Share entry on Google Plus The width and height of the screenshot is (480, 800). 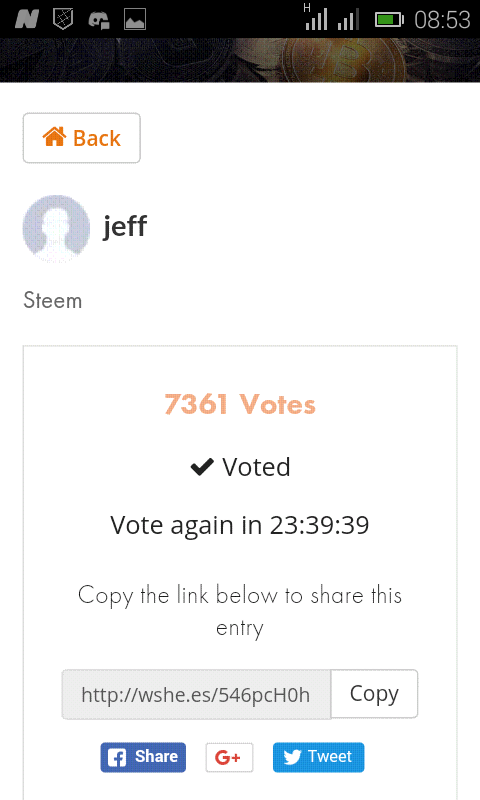[x=229, y=757]
